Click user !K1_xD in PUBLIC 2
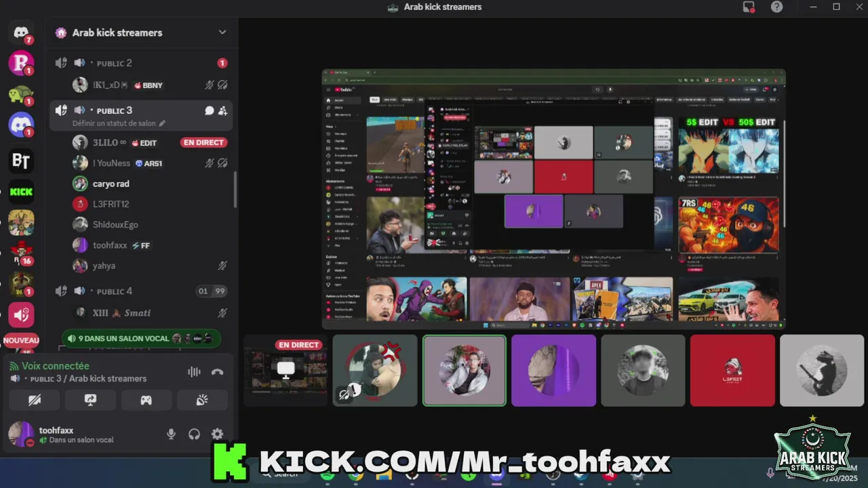 [x=141, y=85]
